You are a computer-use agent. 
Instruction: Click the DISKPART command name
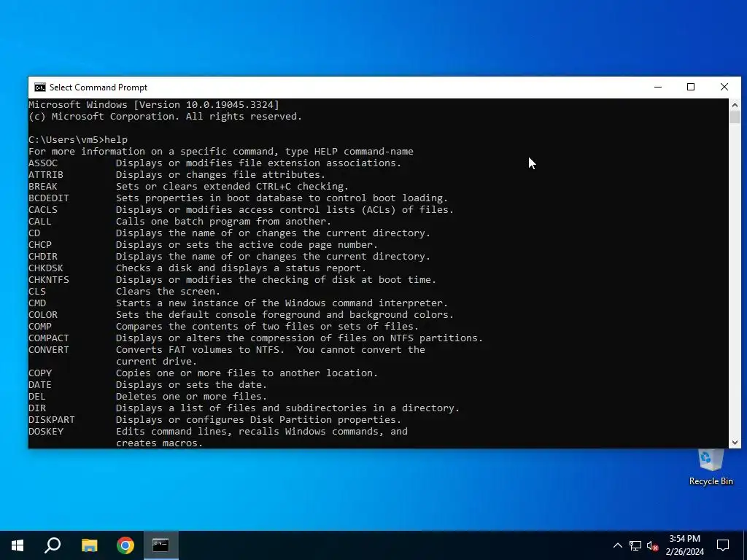coord(52,419)
